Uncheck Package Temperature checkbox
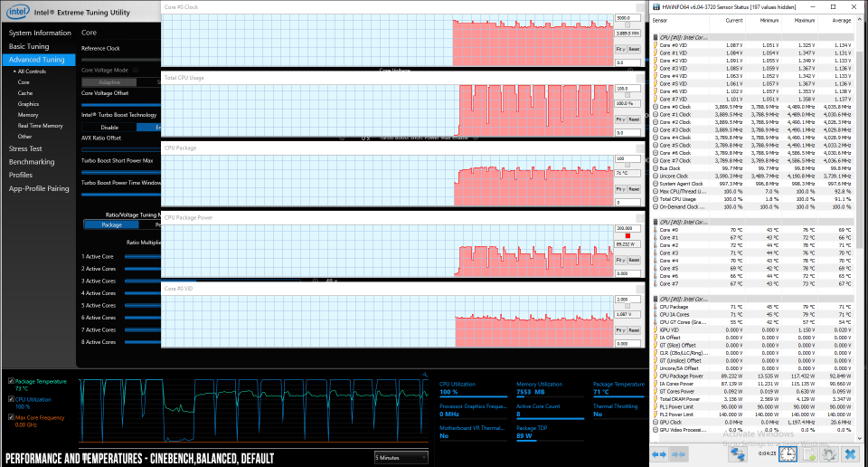Image resolution: width=868 pixels, height=467 pixels. point(10,381)
